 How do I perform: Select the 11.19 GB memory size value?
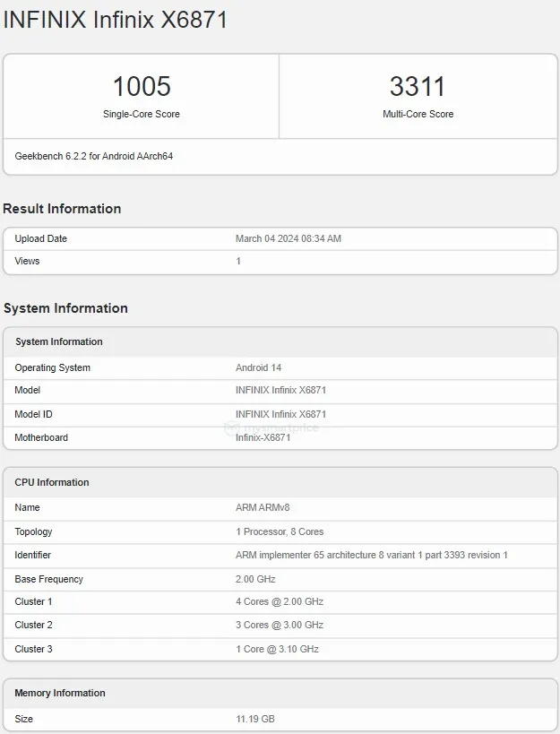pos(254,719)
